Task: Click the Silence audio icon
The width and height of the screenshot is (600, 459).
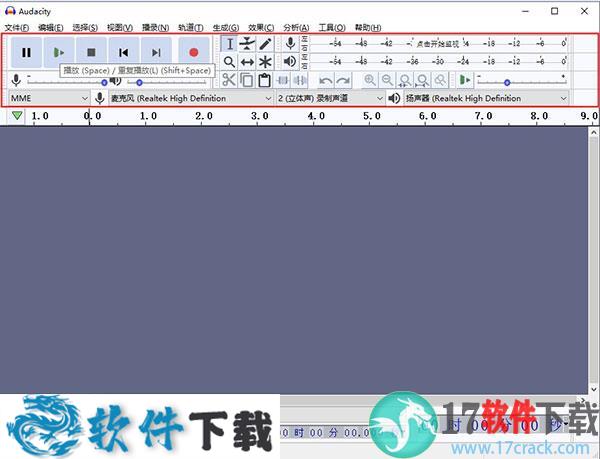Action: [x=300, y=80]
